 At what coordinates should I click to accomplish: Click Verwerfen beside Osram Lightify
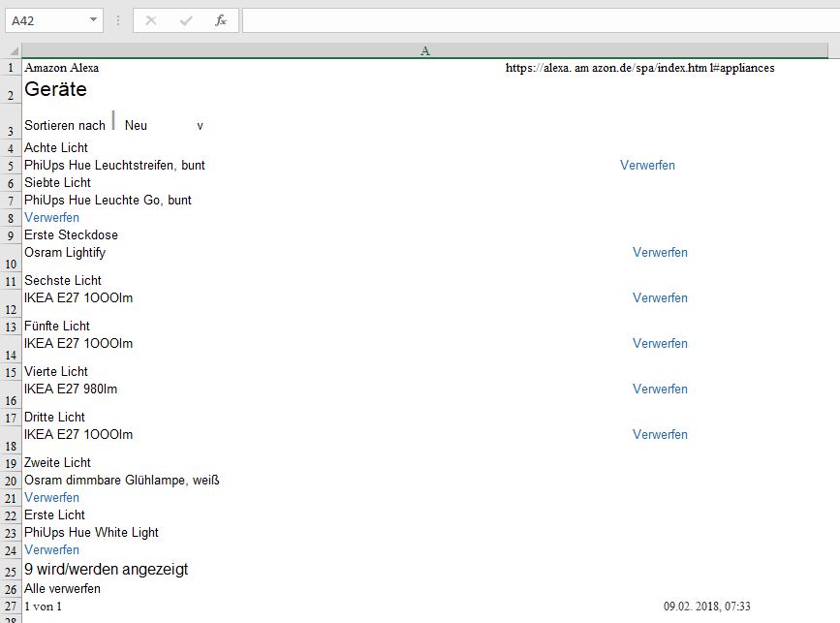point(660,252)
